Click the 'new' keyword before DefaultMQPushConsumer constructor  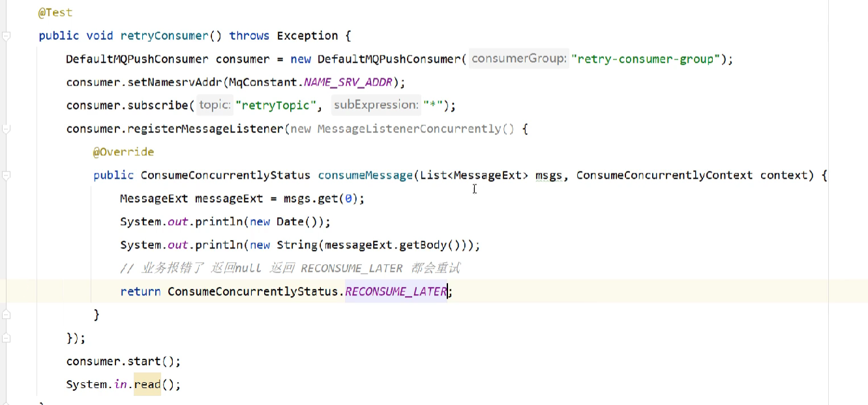[x=301, y=59]
